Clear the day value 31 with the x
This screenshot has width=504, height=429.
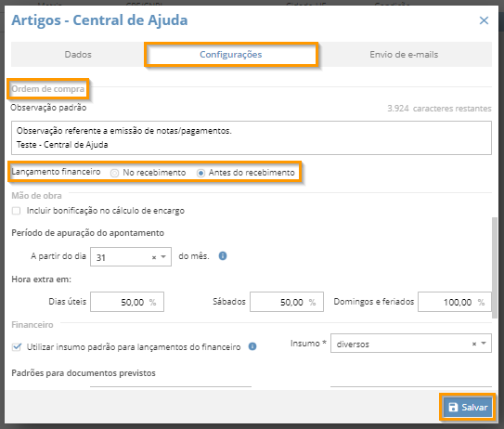tap(154, 257)
